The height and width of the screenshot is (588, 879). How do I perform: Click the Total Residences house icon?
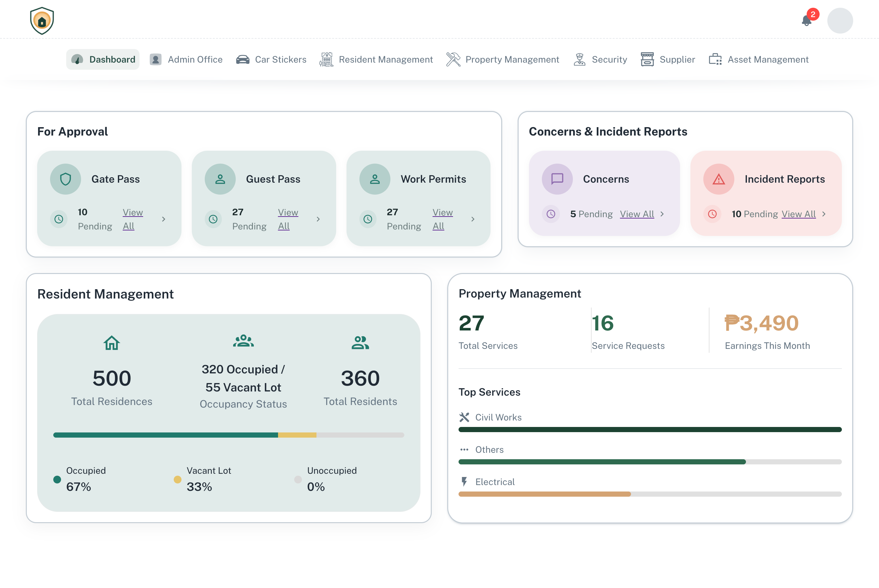click(112, 342)
